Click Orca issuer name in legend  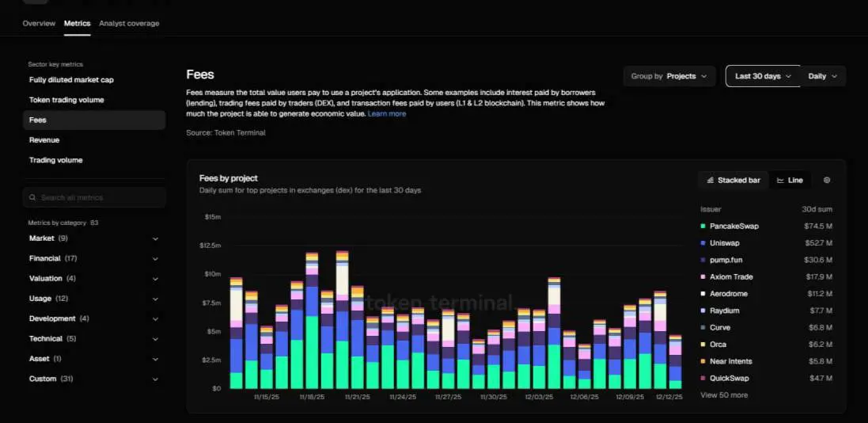pos(718,345)
